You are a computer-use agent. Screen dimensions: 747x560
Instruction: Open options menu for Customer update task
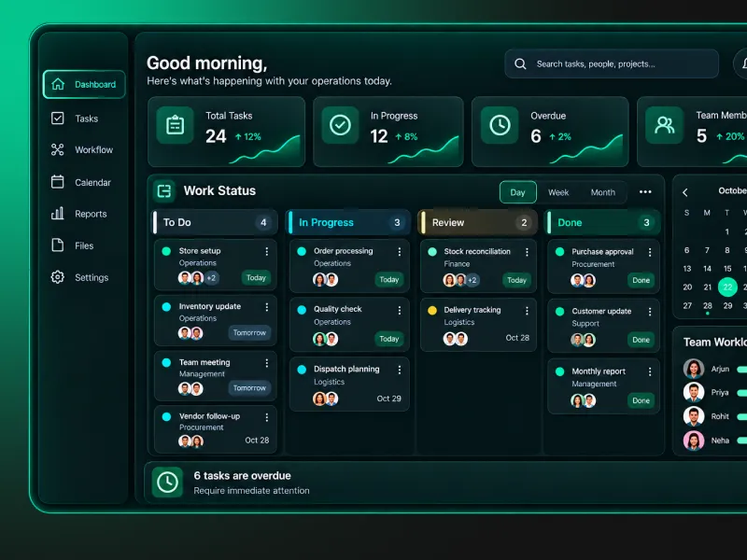[650, 312]
